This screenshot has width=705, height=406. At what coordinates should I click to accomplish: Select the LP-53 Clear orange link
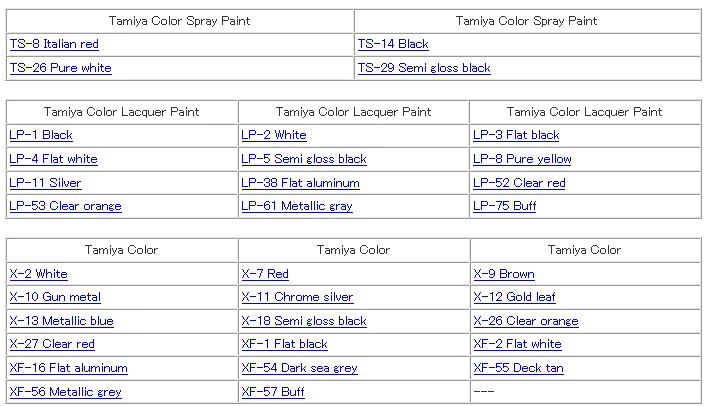(x=65, y=206)
